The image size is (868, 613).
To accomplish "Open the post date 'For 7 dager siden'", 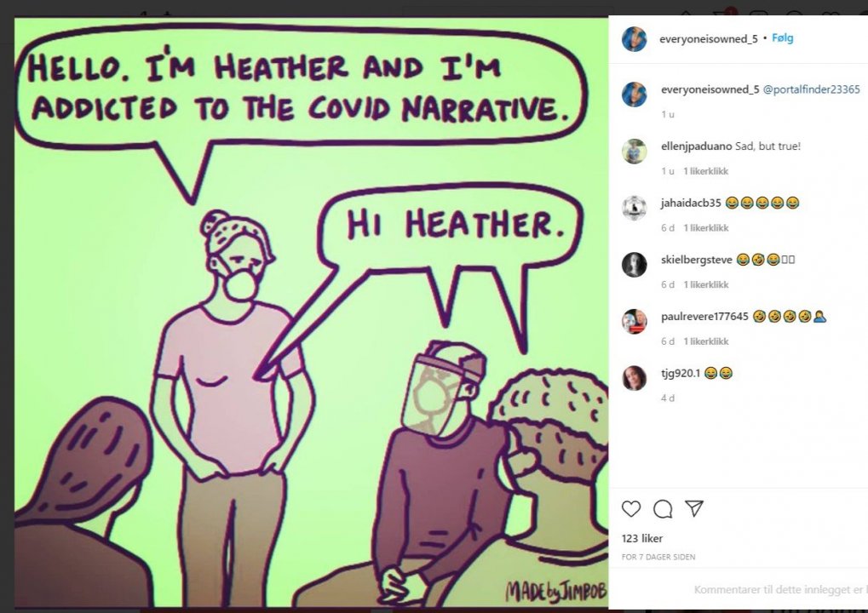I will click(658, 557).
